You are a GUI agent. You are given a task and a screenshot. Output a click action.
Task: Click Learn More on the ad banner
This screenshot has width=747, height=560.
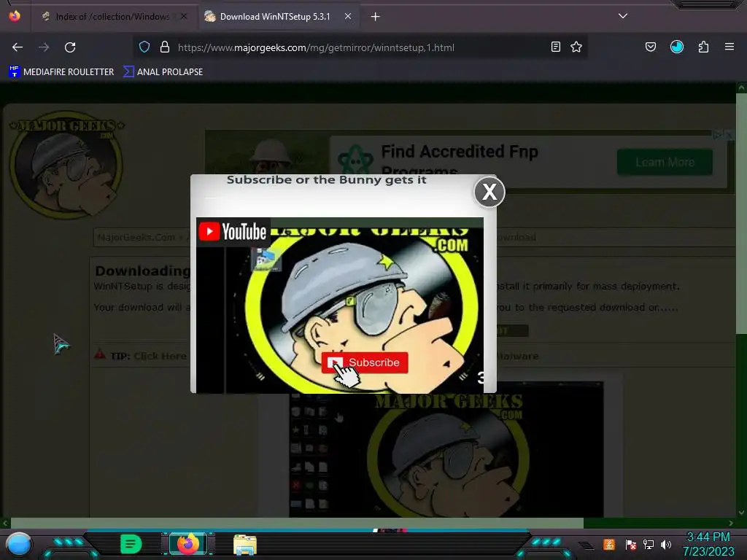coord(665,163)
